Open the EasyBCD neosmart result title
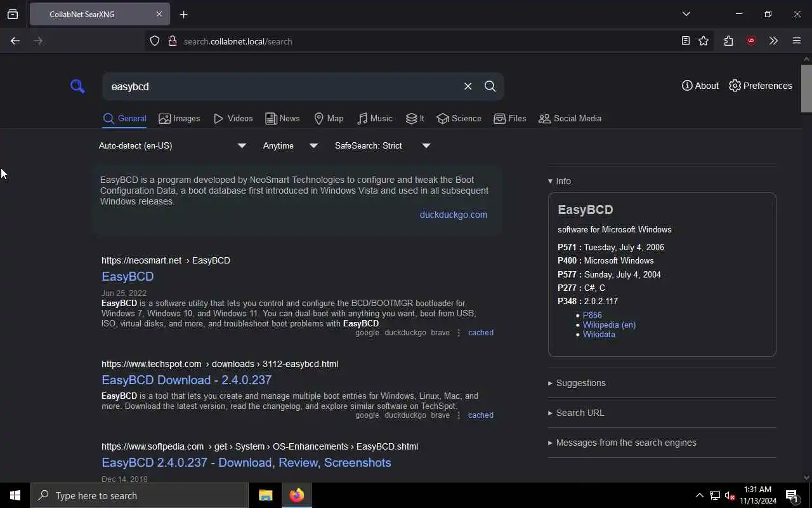 pos(128,276)
